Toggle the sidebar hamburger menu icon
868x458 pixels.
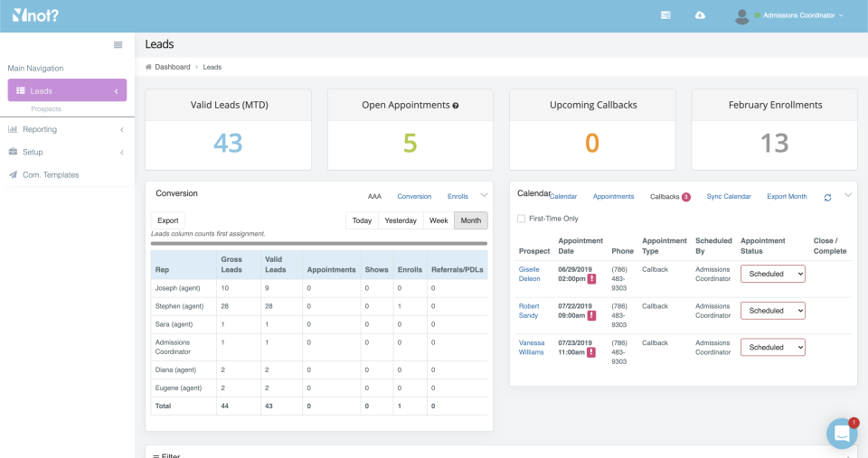(x=118, y=45)
